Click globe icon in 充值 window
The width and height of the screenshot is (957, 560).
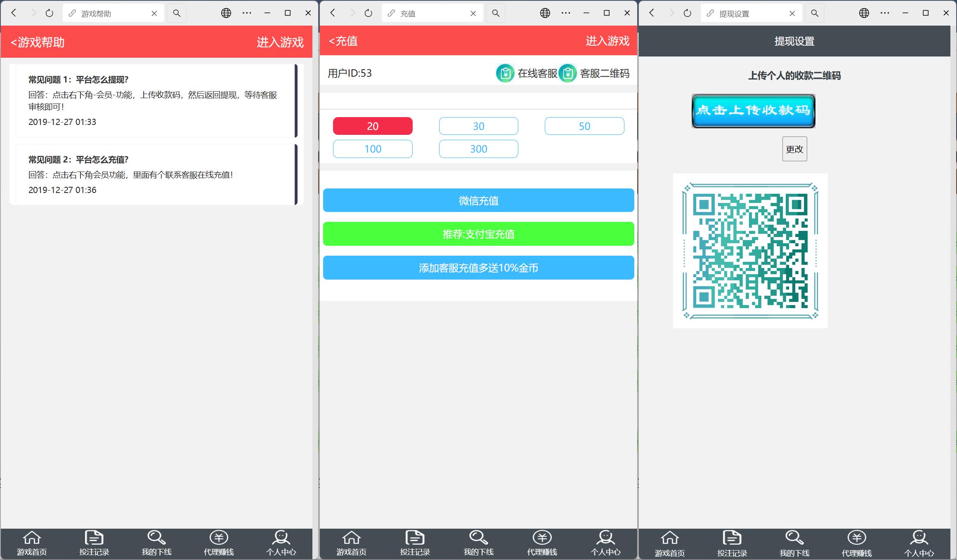click(x=545, y=13)
